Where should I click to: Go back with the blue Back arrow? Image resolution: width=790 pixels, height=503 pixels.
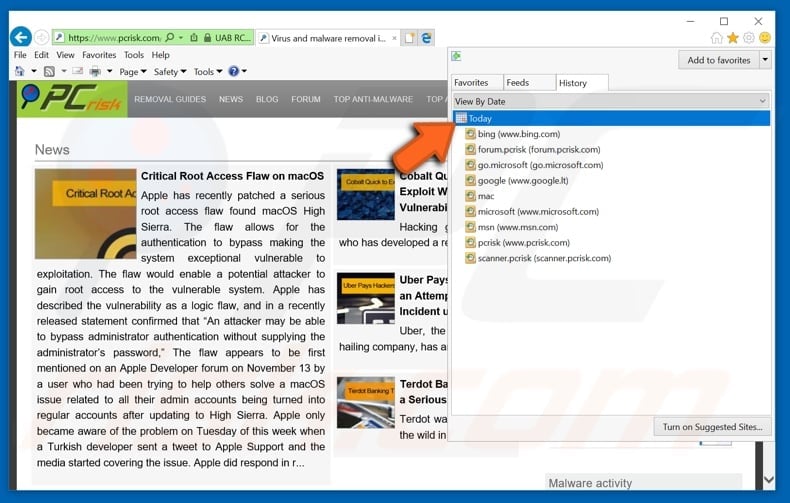pyautogui.click(x=21, y=37)
